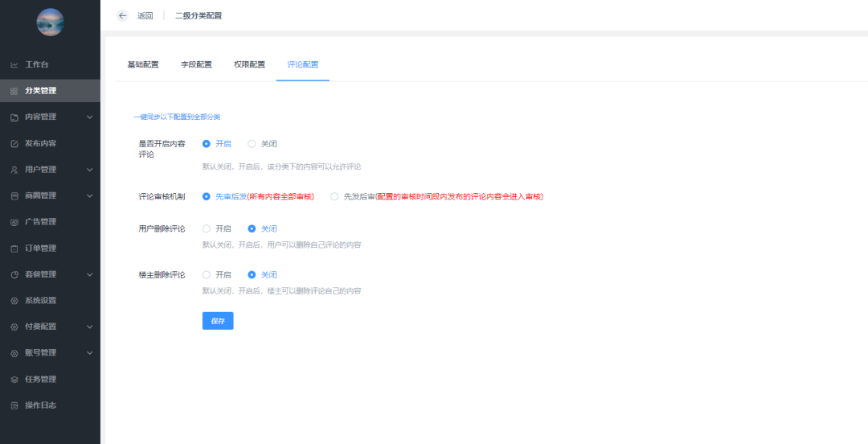The width and height of the screenshot is (868, 444).
Task: Click the 工作台 chart icon
Action: click(x=14, y=65)
